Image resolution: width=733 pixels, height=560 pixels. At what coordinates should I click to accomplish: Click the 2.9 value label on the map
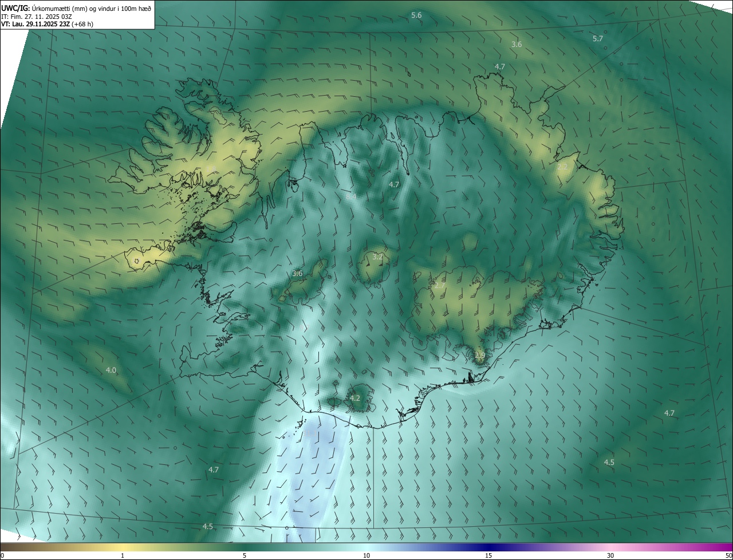(x=480, y=356)
